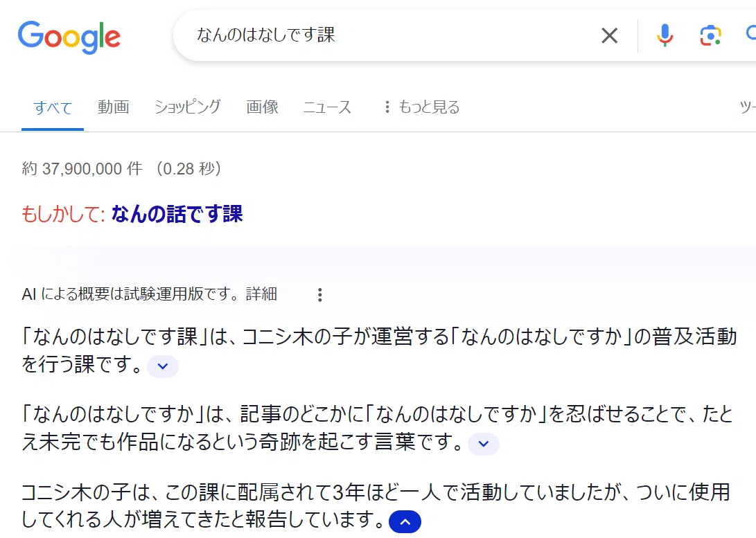Switch to the 動画 tab
This screenshot has height=538, width=756.
114,107
